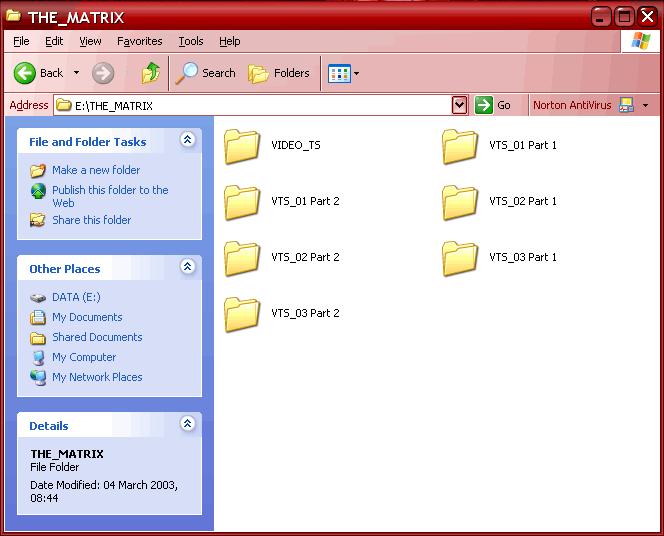Click the Shared Documents folder icon
Image resolution: width=664 pixels, height=536 pixels.
(38, 337)
